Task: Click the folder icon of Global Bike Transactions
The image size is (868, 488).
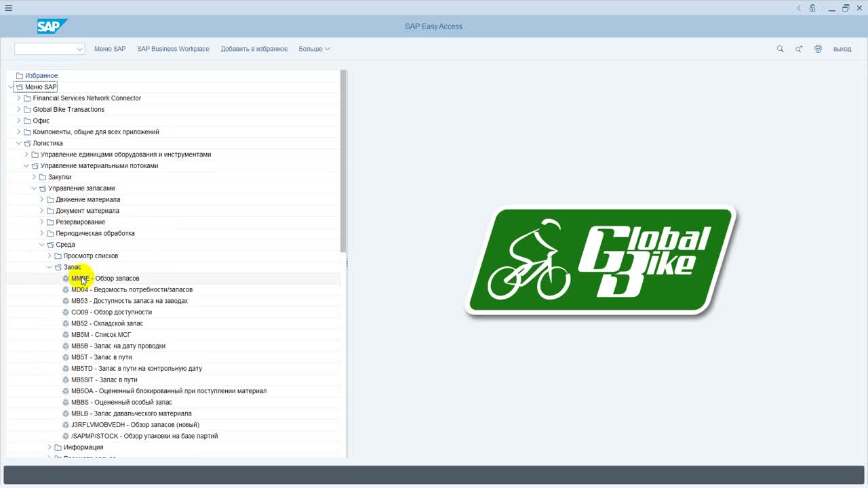Action: (27, 109)
